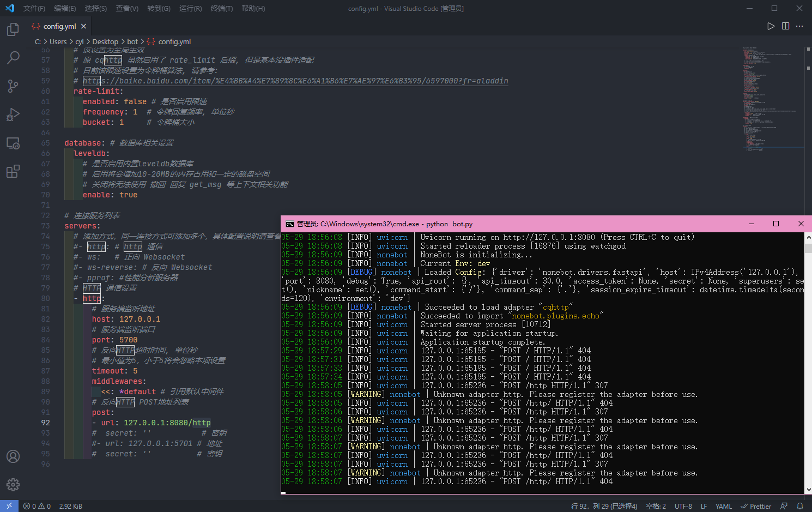This screenshot has width=812, height=512.
Task: Open the Manage gear icon
Action: [x=13, y=484]
